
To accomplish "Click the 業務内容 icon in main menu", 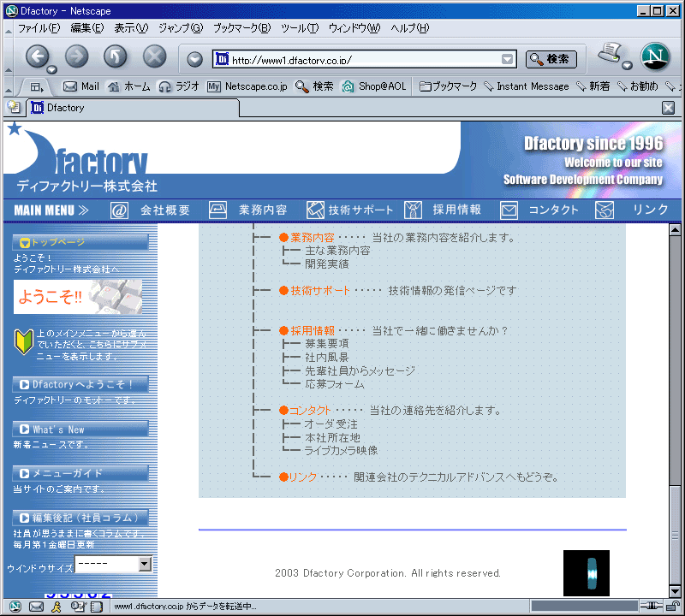I will pyautogui.click(x=217, y=210).
